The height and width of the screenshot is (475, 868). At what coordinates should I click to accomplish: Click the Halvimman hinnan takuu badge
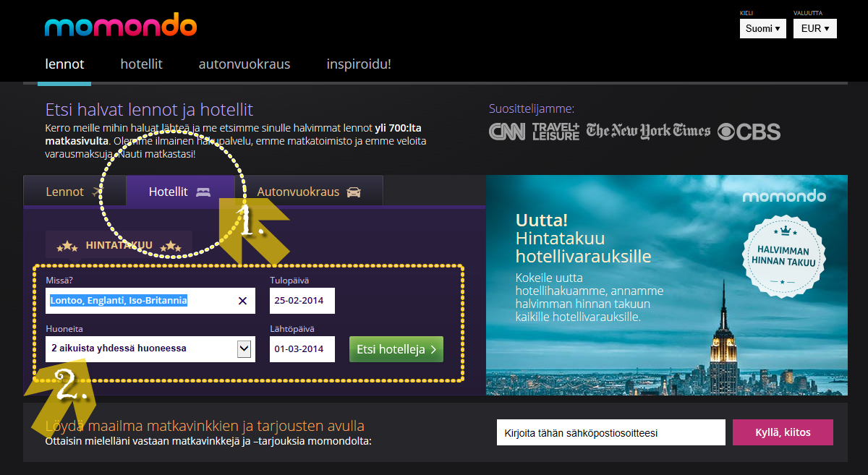[x=783, y=256]
